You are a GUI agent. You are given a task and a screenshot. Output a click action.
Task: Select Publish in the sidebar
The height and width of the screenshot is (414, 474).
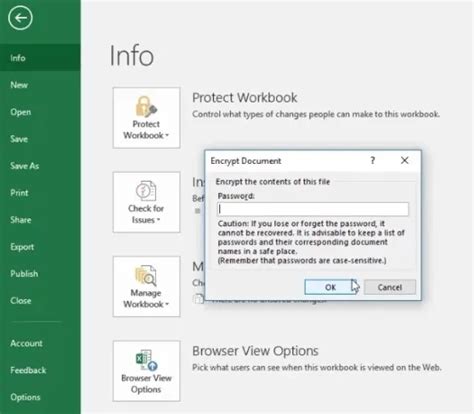[40, 274]
